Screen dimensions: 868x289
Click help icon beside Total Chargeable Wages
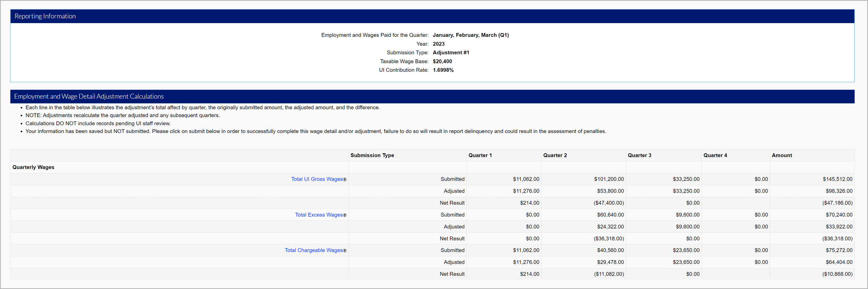coord(345,251)
